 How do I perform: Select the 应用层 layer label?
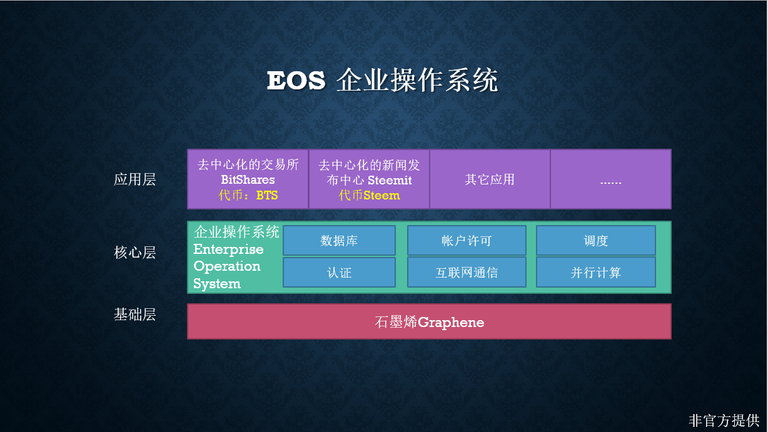point(135,180)
